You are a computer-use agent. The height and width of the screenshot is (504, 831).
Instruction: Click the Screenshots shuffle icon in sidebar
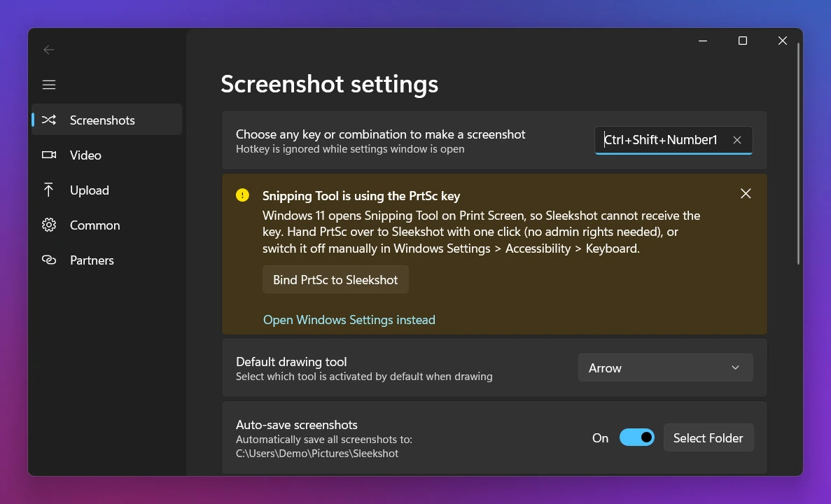[x=49, y=120]
